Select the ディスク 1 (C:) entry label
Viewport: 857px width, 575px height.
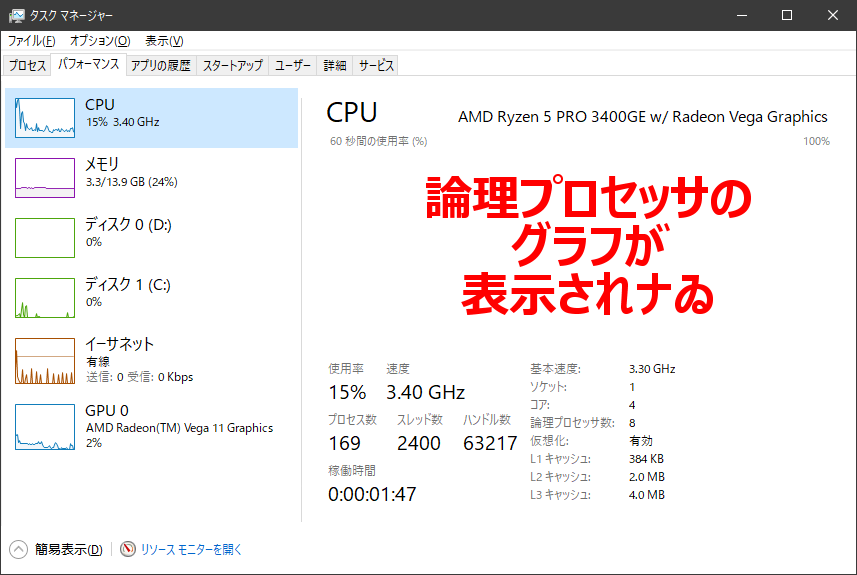[x=127, y=285]
